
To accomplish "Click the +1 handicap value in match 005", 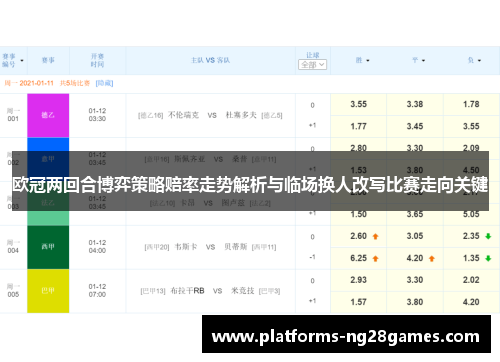I will (312, 301).
